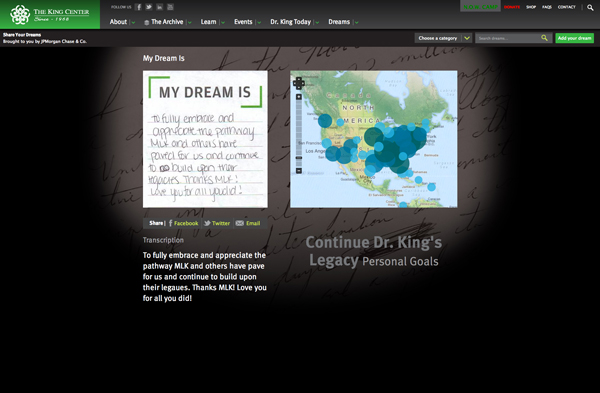This screenshot has height=393, width=600.
Task: Expand the About menu arrow
Action: click(x=133, y=23)
